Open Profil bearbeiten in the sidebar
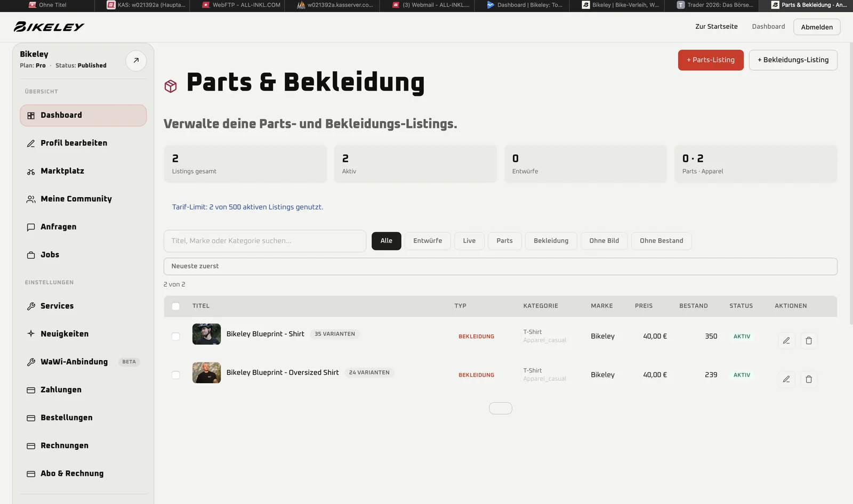 [x=83, y=143]
